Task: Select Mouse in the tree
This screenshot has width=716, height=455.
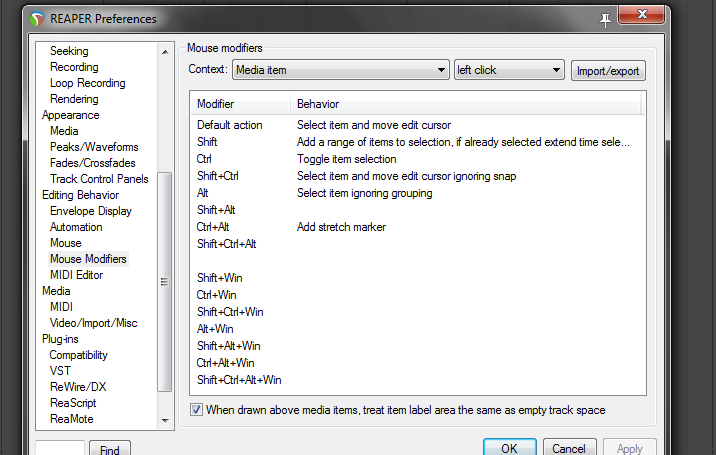Action: 66,243
